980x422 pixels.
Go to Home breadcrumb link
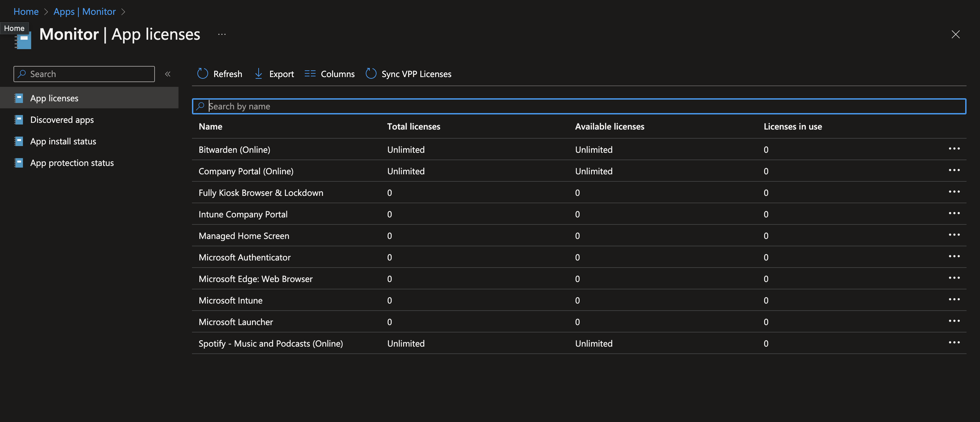(x=26, y=11)
